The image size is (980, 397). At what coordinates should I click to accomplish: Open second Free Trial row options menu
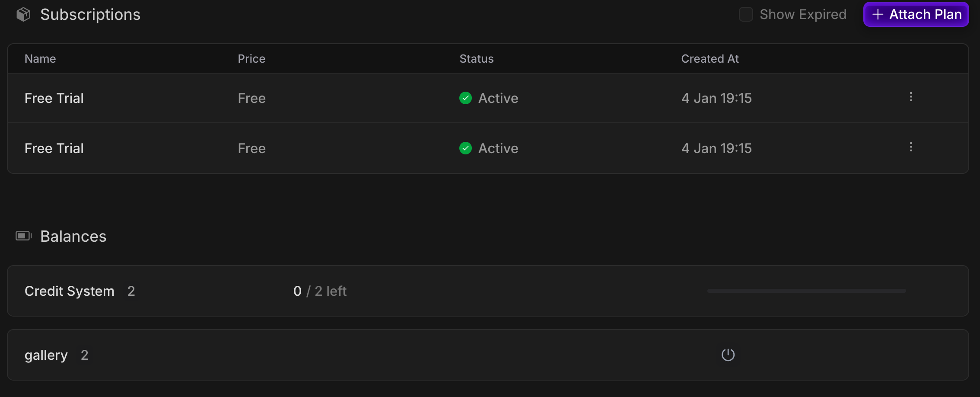[x=911, y=147]
